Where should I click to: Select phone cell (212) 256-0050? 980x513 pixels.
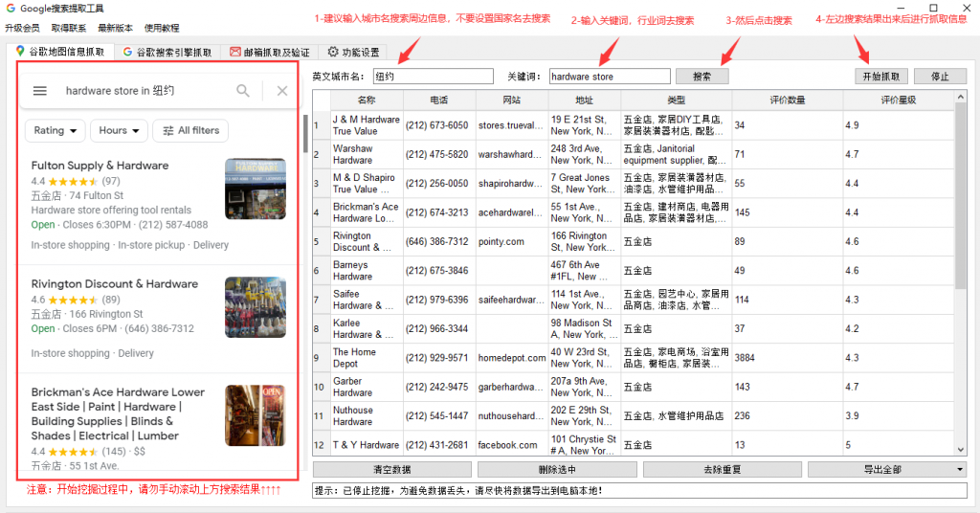click(x=439, y=183)
